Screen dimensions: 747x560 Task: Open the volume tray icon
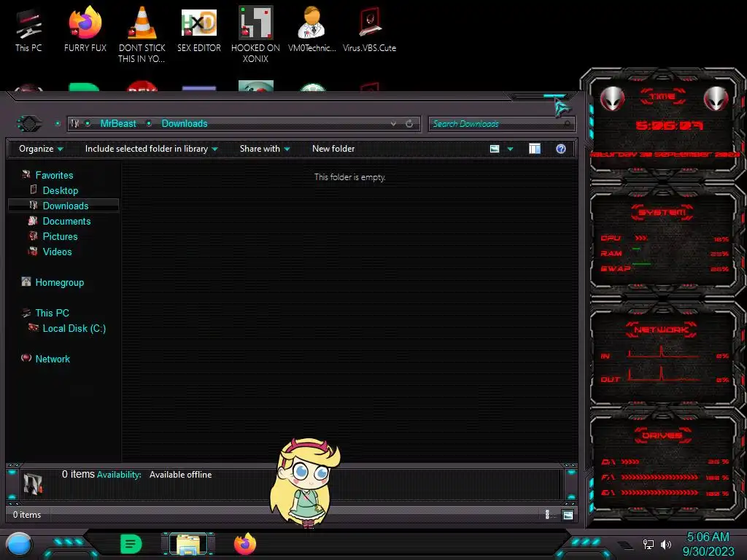click(x=665, y=544)
